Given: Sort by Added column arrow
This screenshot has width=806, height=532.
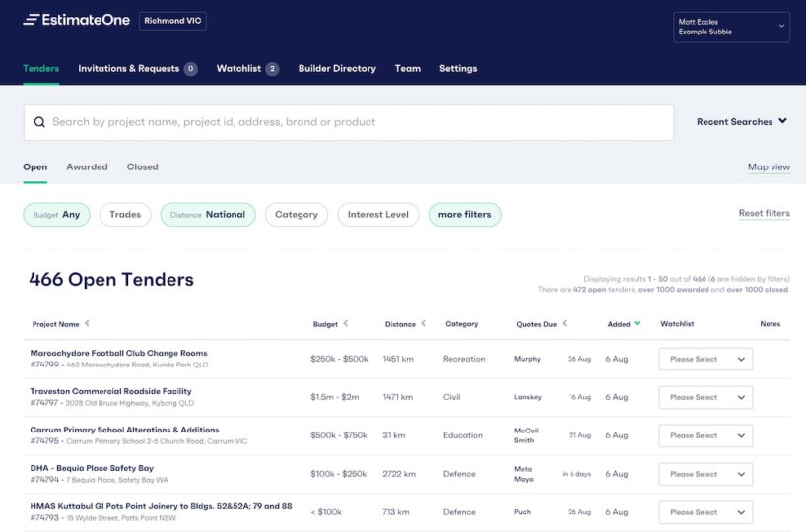Looking at the screenshot, I should coord(638,323).
